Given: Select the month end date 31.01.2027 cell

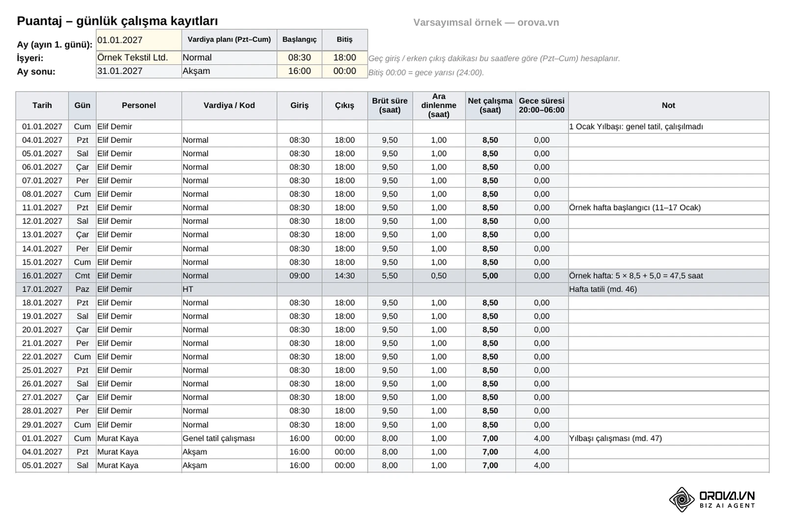Looking at the screenshot, I should [139, 71].
